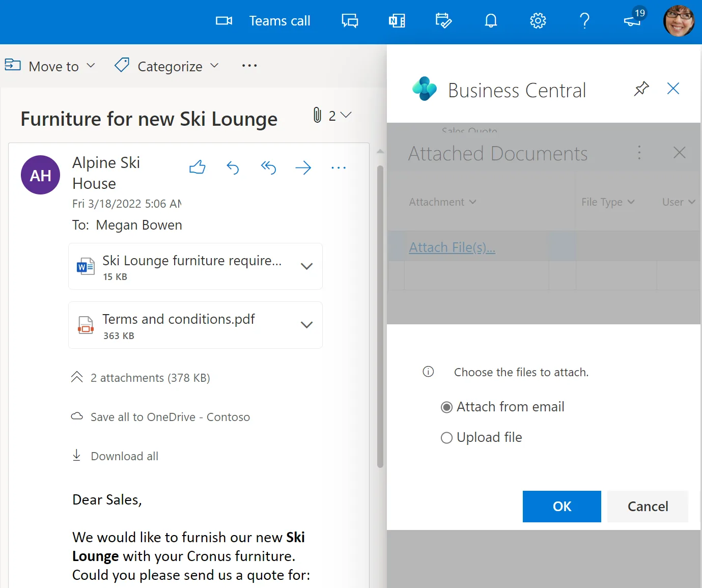
Task: Open the Help question mark
Action: tap(584, 21)
